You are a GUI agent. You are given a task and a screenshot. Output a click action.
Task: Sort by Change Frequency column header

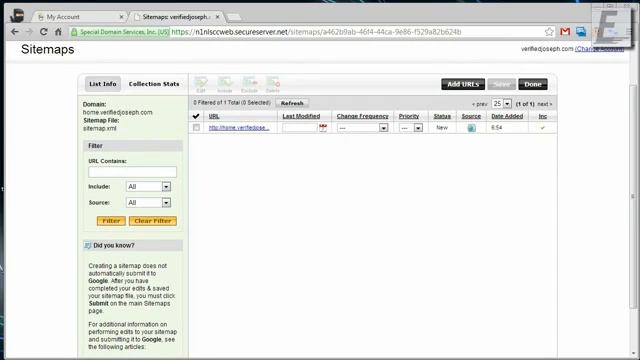click(362, 116)
